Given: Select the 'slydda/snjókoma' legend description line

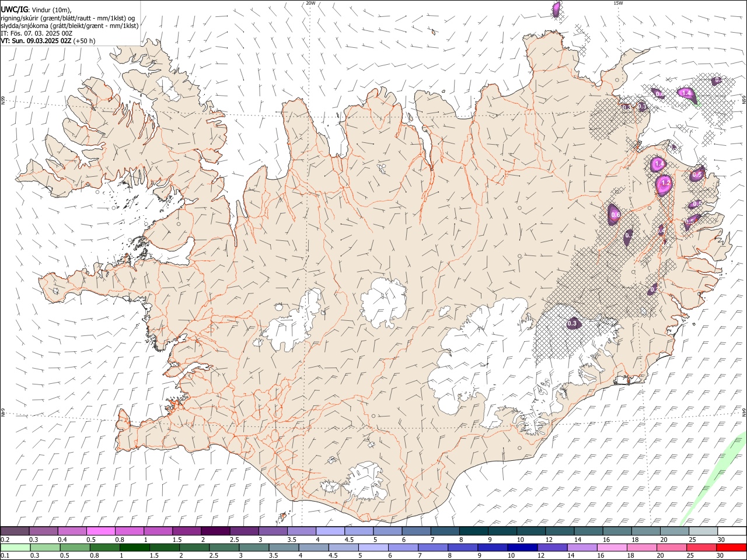Looking at the screenshot, I should point(69,26).
